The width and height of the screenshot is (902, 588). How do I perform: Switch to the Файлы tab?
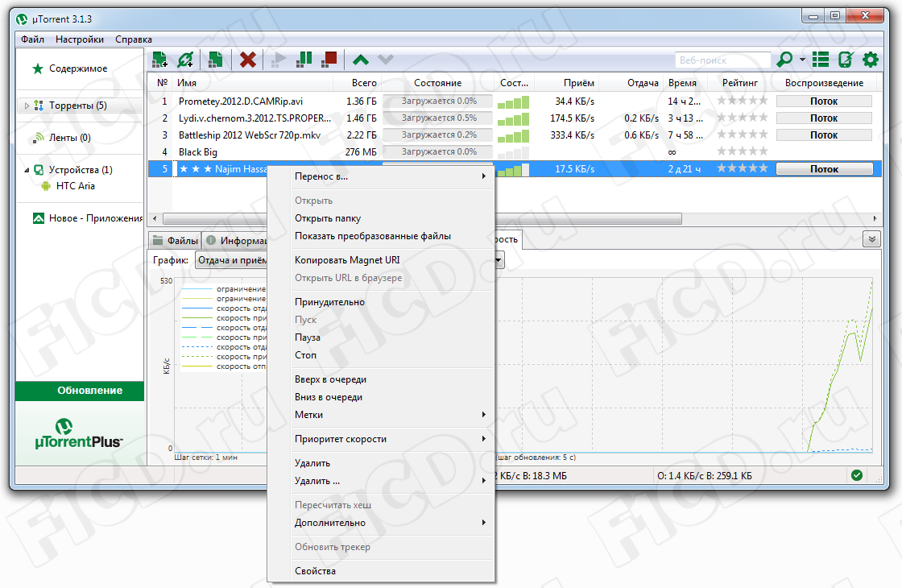pyautogui.click(x=176, y=241)
